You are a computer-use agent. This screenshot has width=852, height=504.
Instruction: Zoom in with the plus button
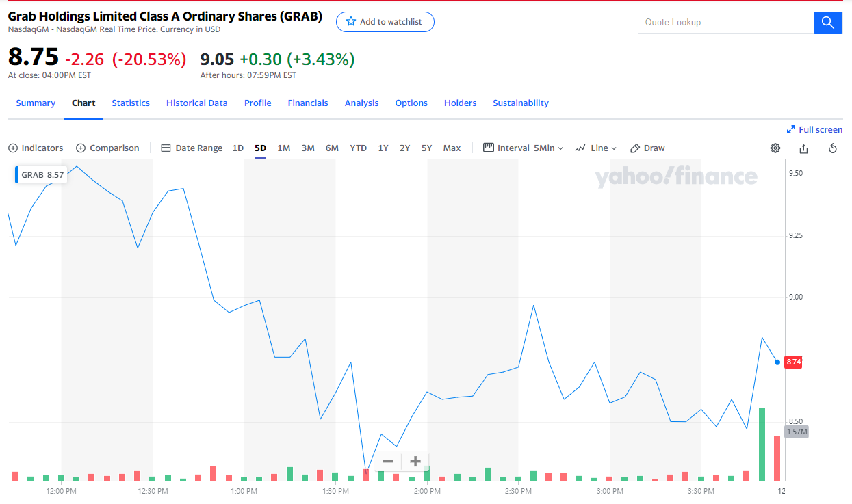(415, 462)
